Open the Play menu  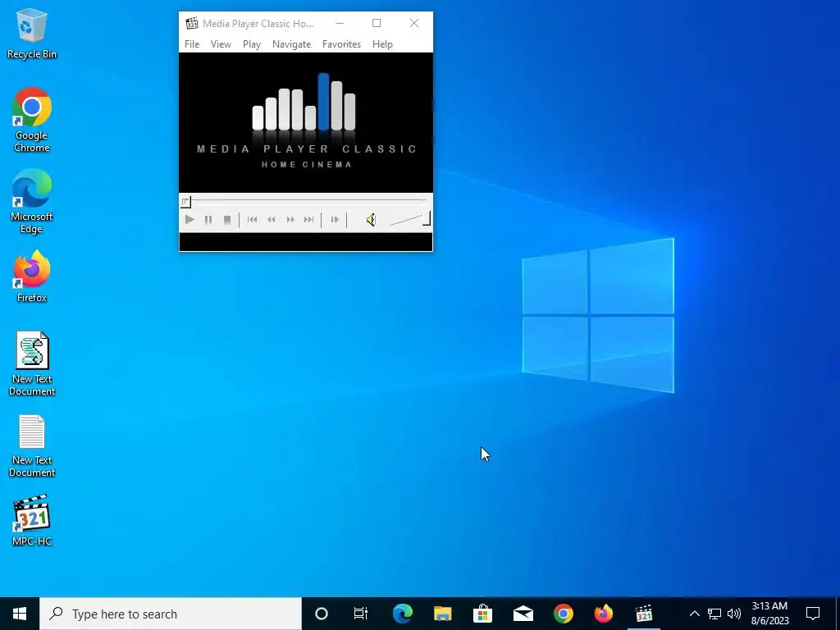coord(252,44)
